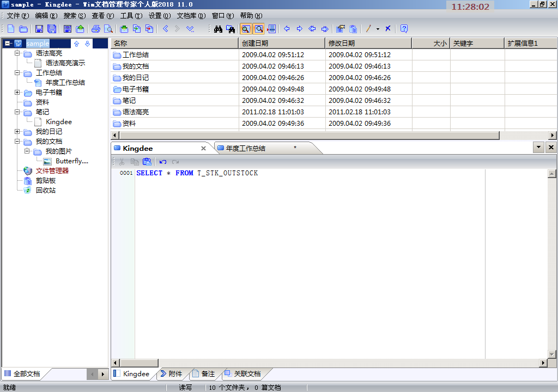Sort by the 名称 column header
This screenshot has height=392, width=558.
click(x=174, y=44)
